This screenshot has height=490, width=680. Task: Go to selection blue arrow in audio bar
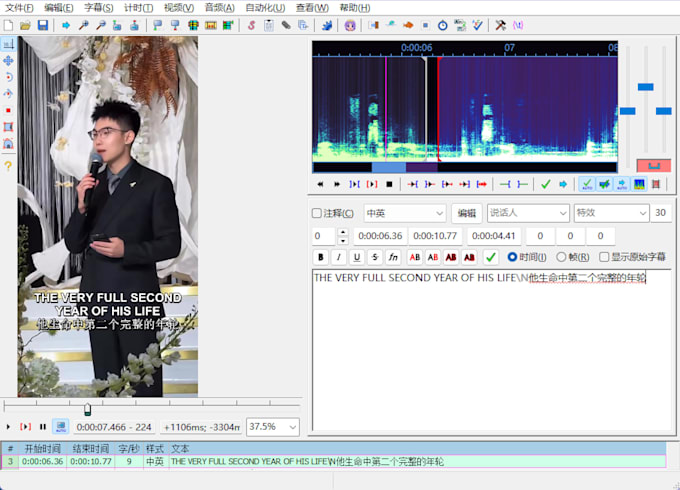point(563,184)
